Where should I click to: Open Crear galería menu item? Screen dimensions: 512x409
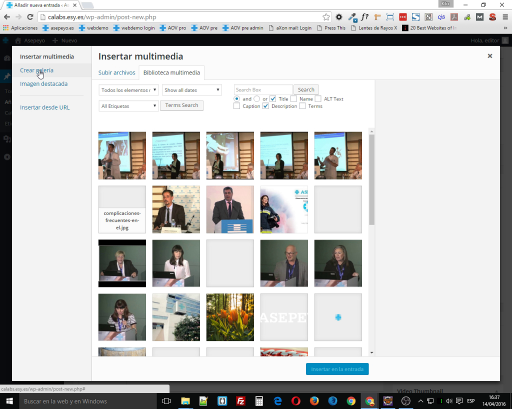[36, 70]
